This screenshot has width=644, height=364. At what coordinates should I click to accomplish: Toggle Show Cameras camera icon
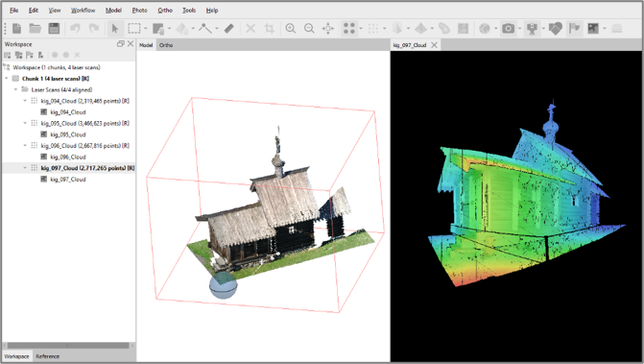click(x=508, y=29)
